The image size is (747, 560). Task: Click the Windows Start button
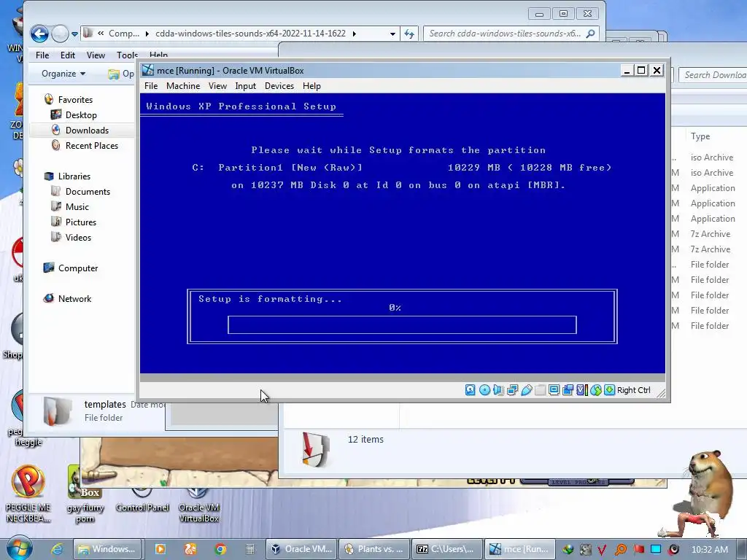click(20, 548)
